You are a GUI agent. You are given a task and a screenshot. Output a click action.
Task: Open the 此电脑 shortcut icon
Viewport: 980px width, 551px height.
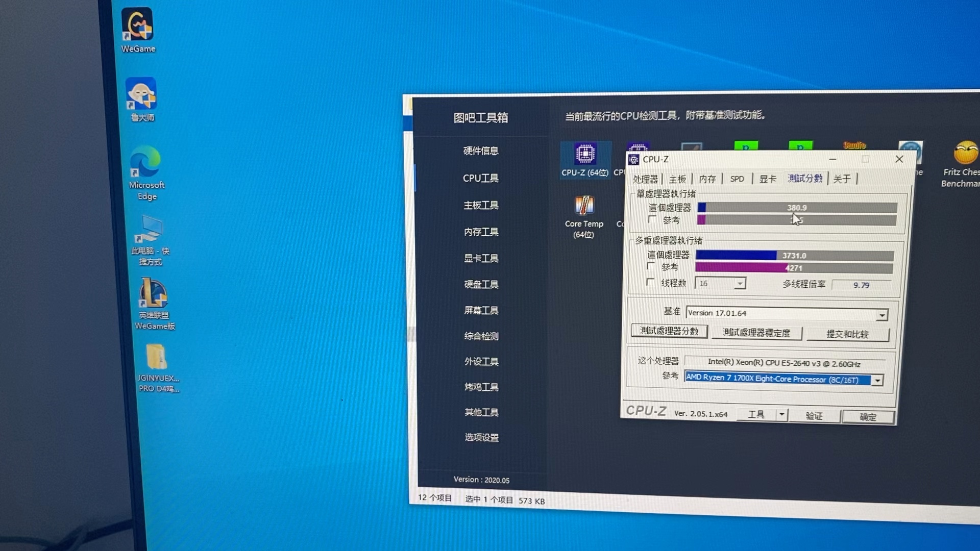pyautogui.click(x=150, y=241)
